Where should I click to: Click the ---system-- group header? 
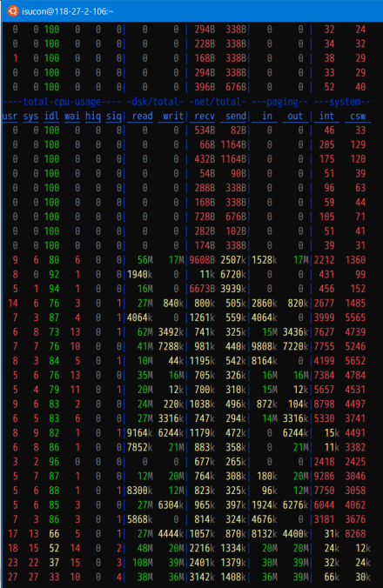coord(342,102)
